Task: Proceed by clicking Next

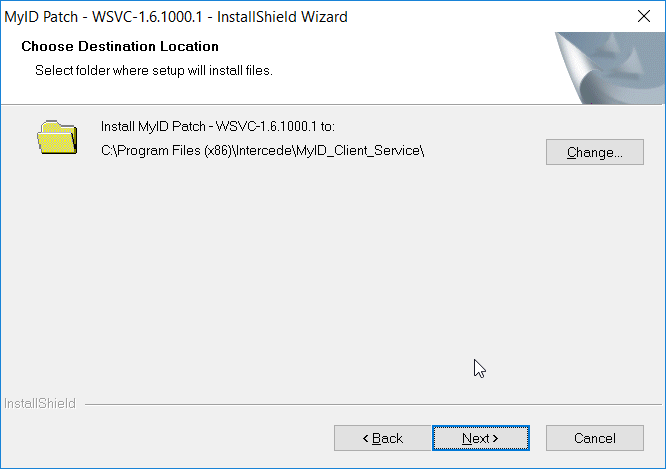Action: point(480,438)
